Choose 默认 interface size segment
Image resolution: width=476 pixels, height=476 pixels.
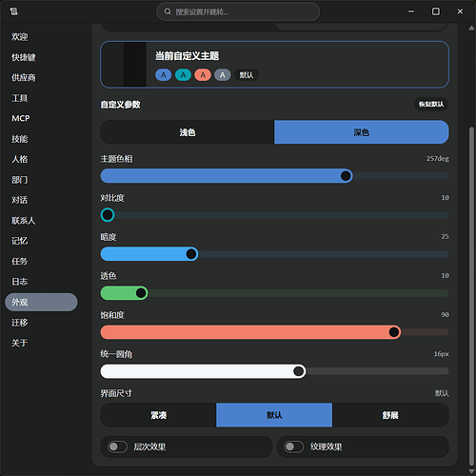274,415
